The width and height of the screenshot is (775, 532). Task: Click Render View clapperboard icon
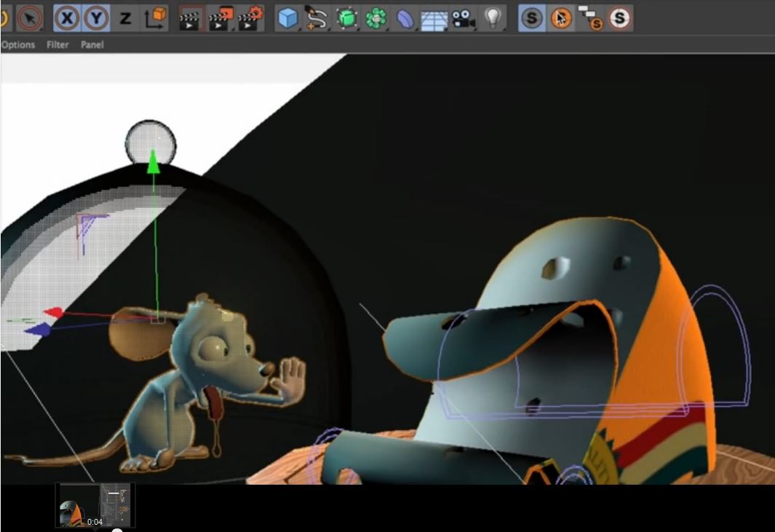(190, 19)
